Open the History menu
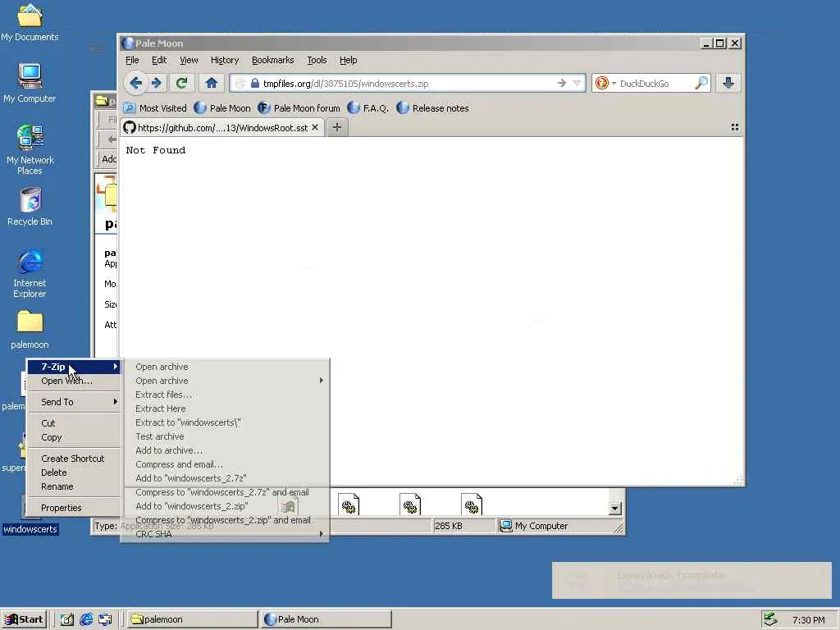 [x=225, y=60]
